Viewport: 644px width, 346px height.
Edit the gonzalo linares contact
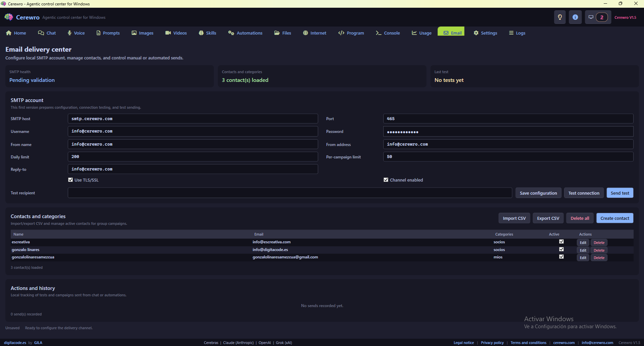click(x=583, y=250)
